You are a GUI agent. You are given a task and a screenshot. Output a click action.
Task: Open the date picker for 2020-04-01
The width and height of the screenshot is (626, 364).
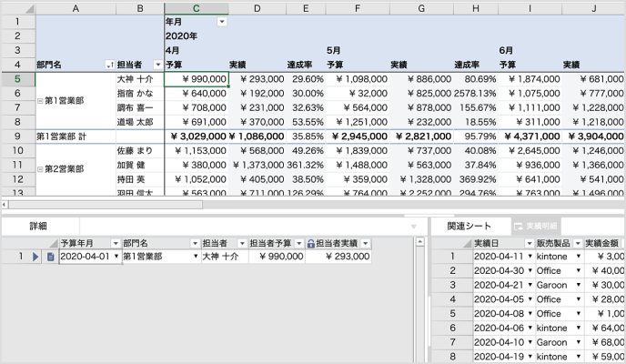tap(116, 258)
